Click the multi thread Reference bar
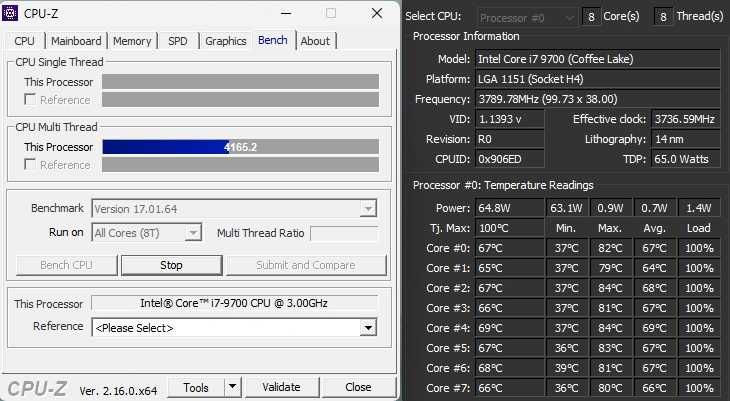 (240, 165)
